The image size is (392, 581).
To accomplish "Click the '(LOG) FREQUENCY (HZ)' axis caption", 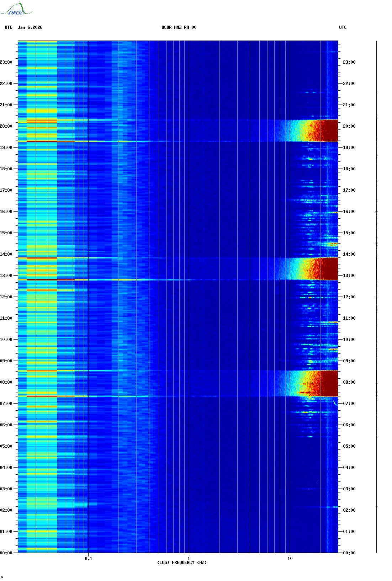I will click(182, 563).
